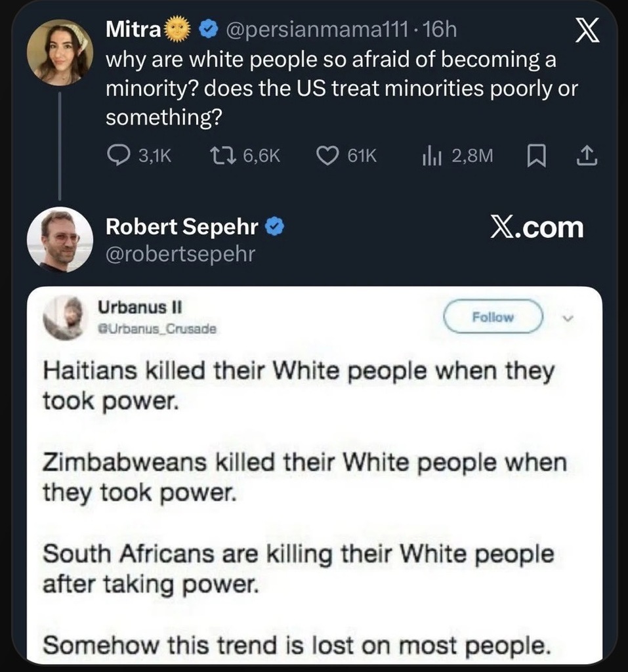Viewport: 628px width, 672px height.
Task: Click the X.com watermark text
Action: (x=536, y=227)
